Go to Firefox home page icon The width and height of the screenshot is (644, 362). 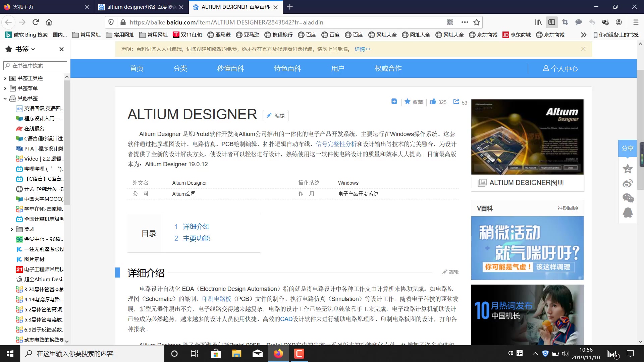[49, 22]
